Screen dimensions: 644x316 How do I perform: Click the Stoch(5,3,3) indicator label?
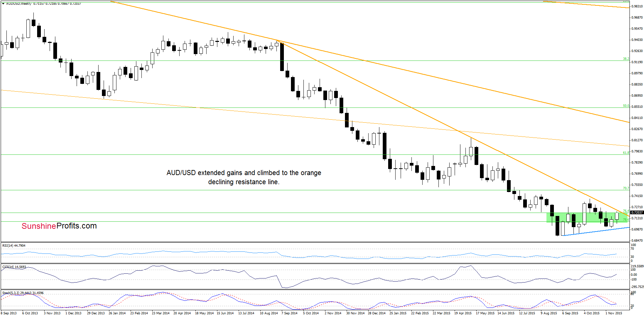pos(23,293)
